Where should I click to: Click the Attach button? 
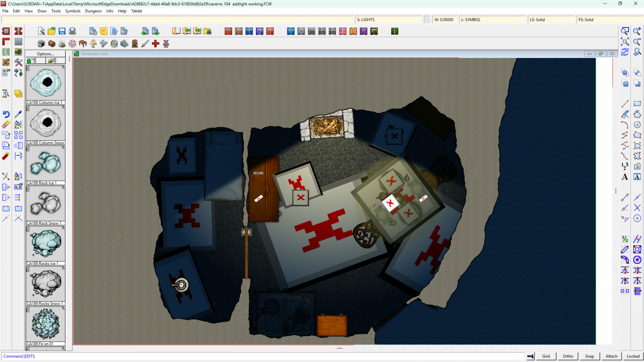(x=611, y=356)
